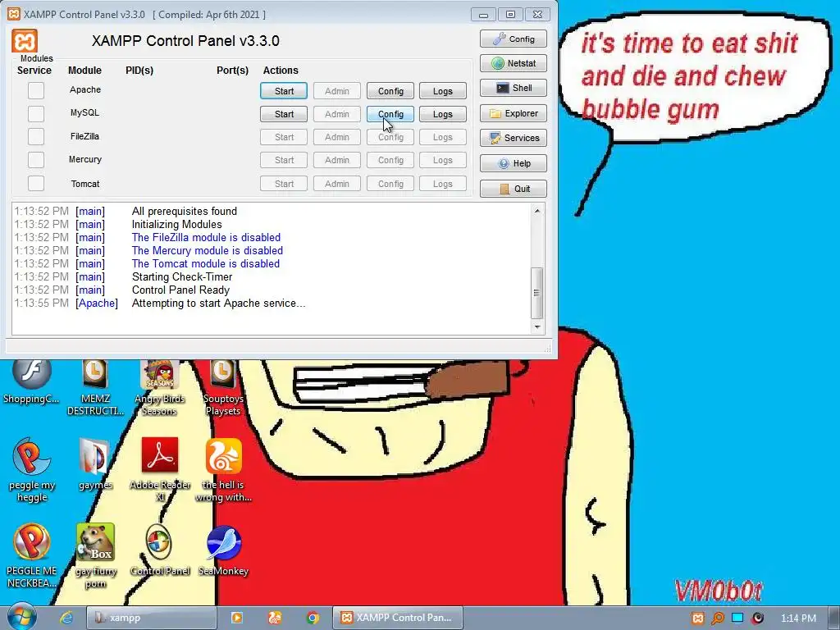Switch to XAMPP Control Pan... taskbar item
Image resolution: width=840 pixels, height=630 pixels.
pos(397,618)
